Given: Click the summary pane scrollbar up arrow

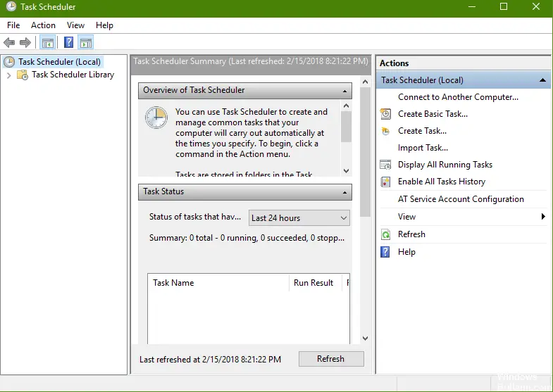Looking at the screenshot, I should [366, 82].
